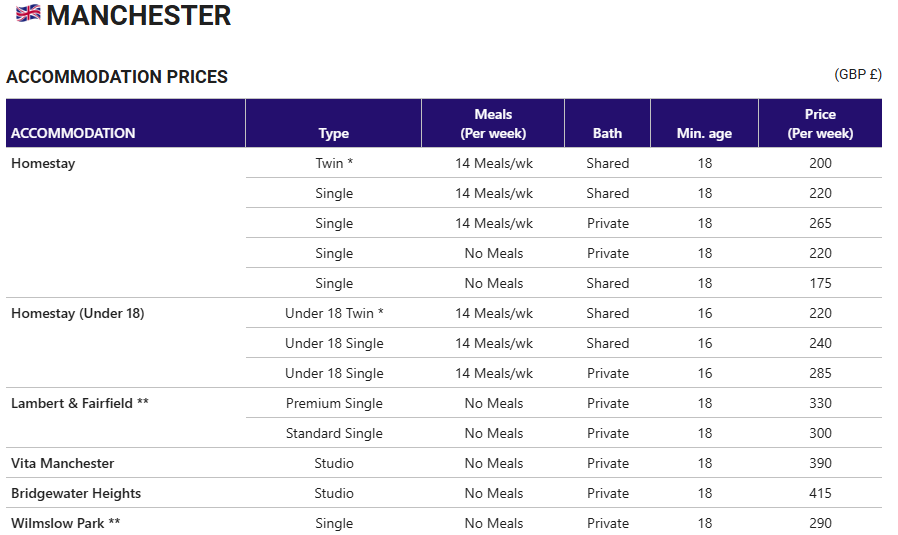898x535 pixels.
Task: Click the UK flag icon beside Manchester
Action: [x=28, y=13]
